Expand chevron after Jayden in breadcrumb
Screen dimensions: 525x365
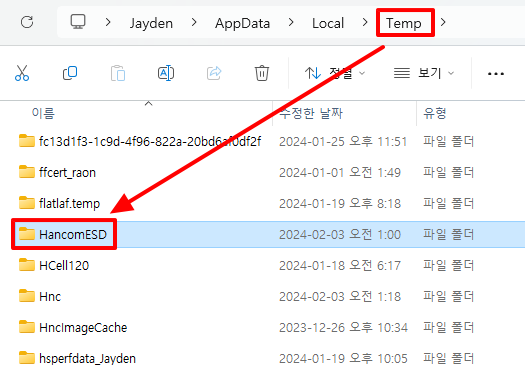pyautogui.click(x=194, y=22)
